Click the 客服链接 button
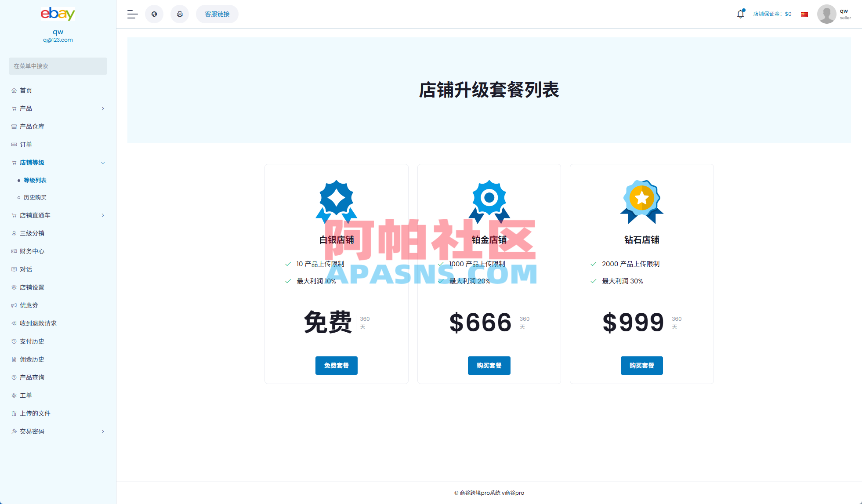The image size is (862, 504). (x=217, y=14)
